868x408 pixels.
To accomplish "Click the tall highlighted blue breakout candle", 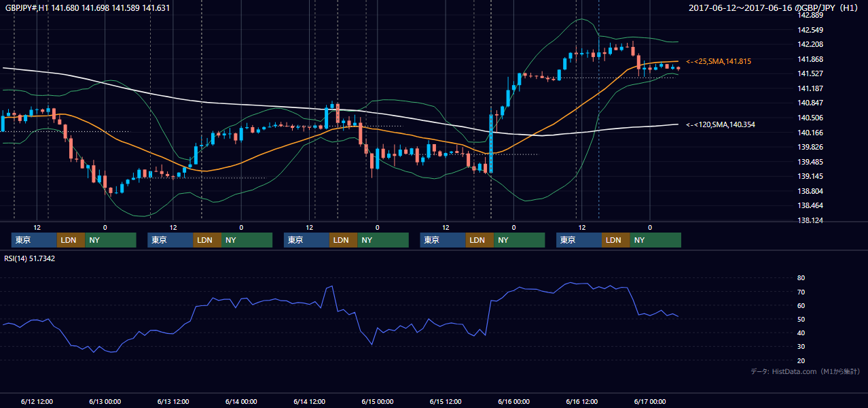I will [491, 143].
